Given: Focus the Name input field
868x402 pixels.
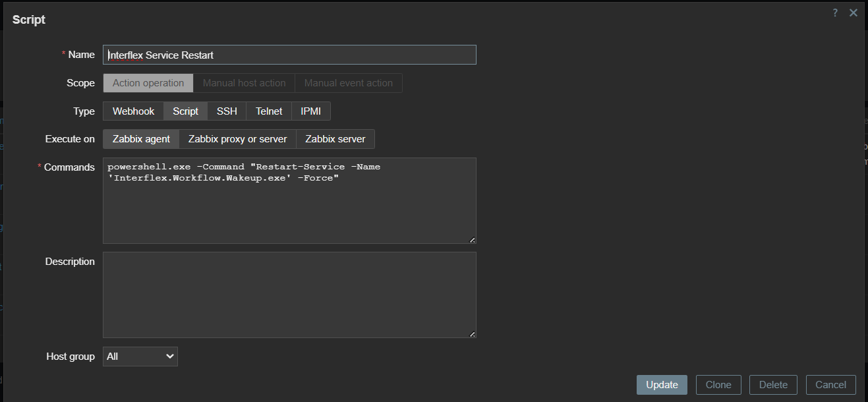Looking at the screenshot, I should 289,55.
